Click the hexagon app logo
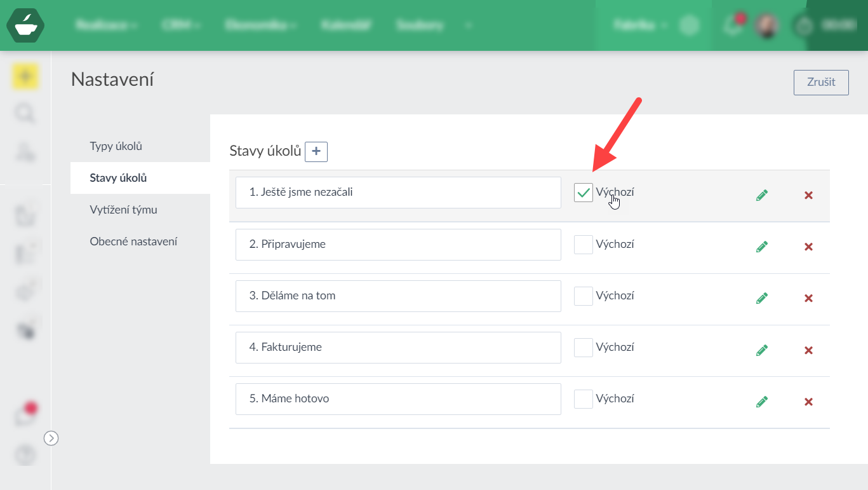 [25, 25]
